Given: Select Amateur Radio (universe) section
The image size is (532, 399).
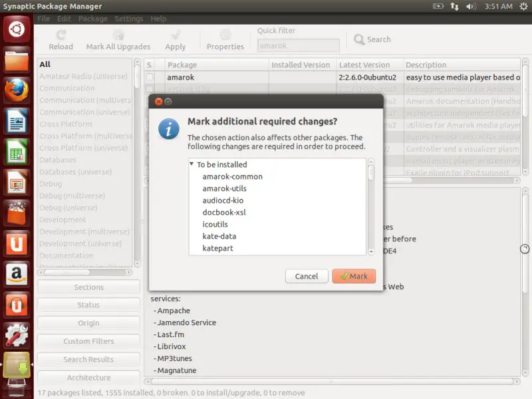Looking at the screenshot, I should click(x=84, y=76).
